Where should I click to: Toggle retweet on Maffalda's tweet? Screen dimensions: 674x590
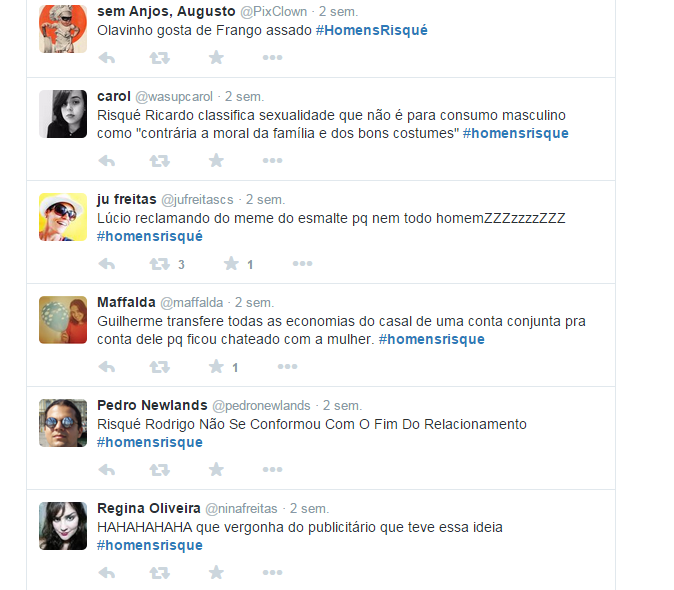(x=159, y=367)
